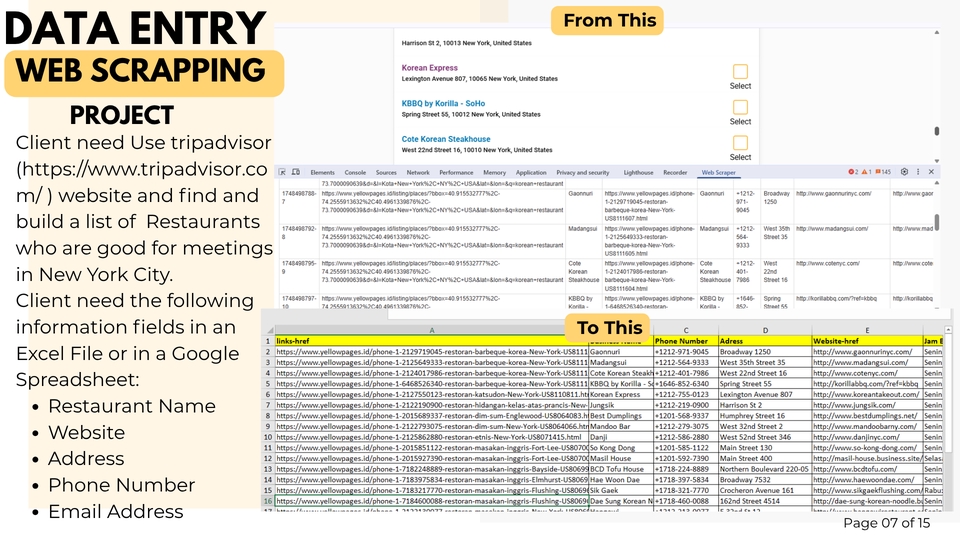This screenshot has height=540, width=960.
Task: Select row 2 header in spreadsheet
Action: pyautogui.click(x=268, y=352)
